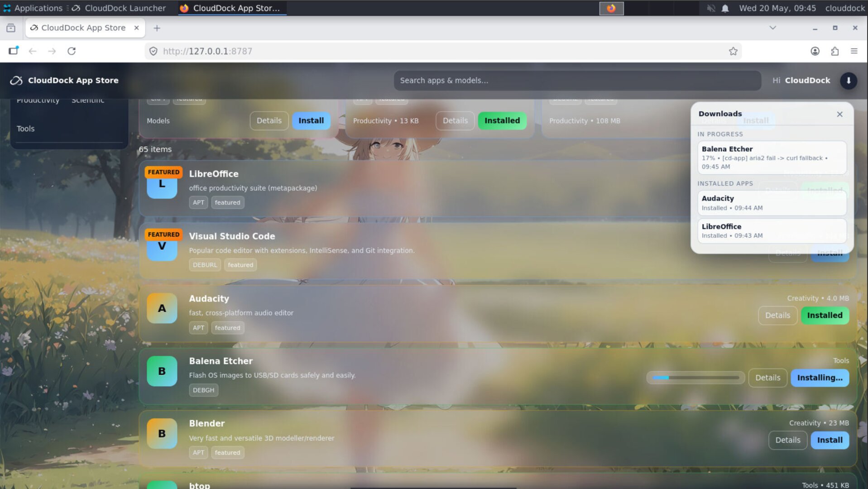868x489 pixels.
Task: Click the clouddock user label in top panel
Action: coord(845,8)
